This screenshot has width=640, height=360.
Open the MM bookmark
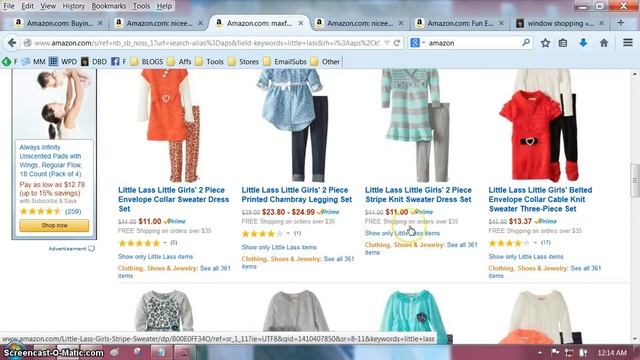pos(33,62)
